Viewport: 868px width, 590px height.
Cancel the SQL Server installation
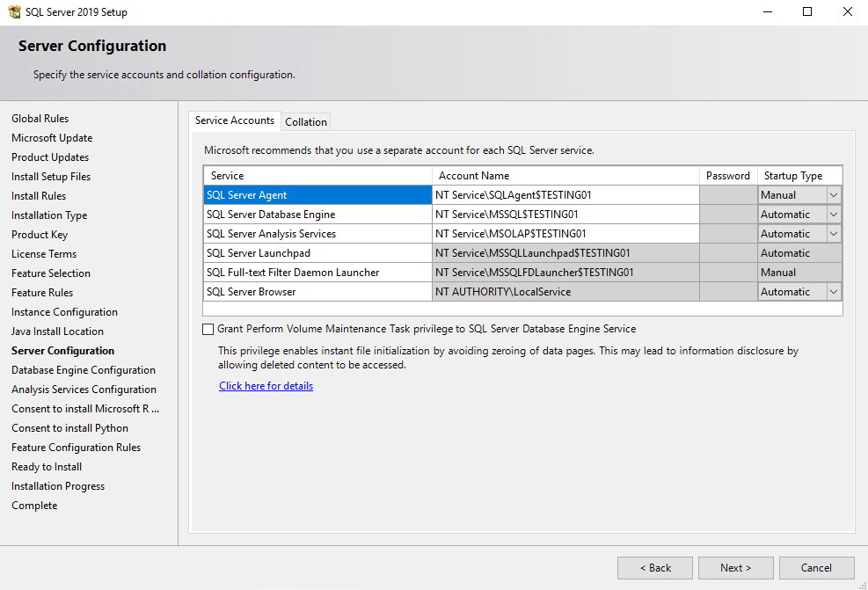816,567
